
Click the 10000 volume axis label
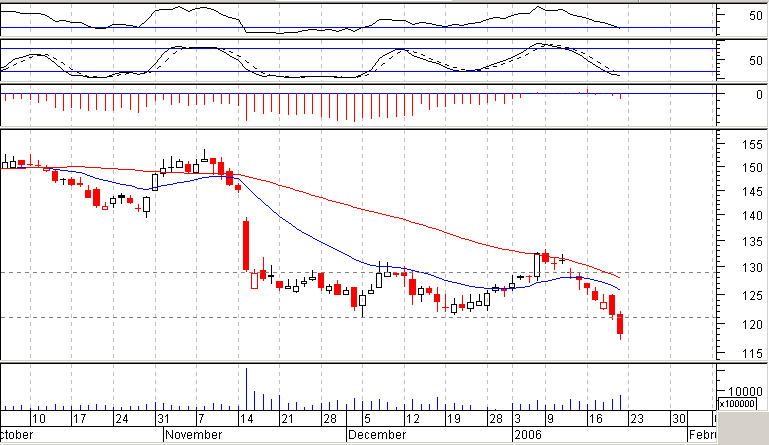(x=745, y=392)
